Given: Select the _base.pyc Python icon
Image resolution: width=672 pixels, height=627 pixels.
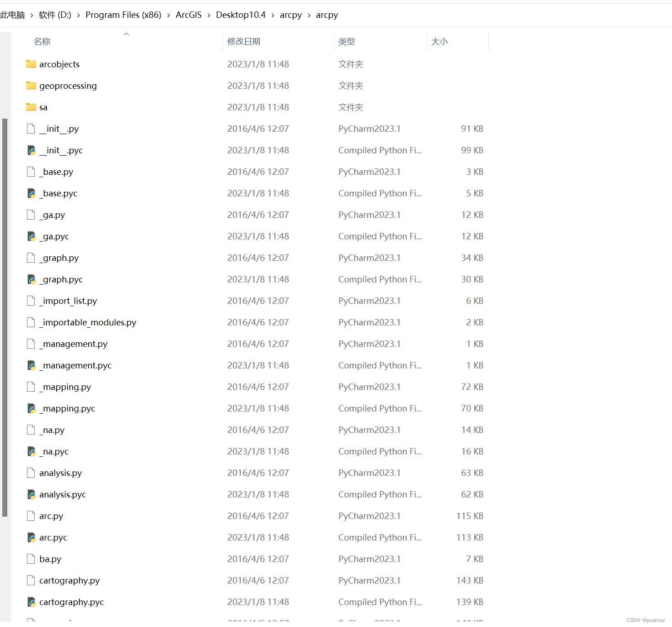Looking at the screenshot, I should point(31,193).
